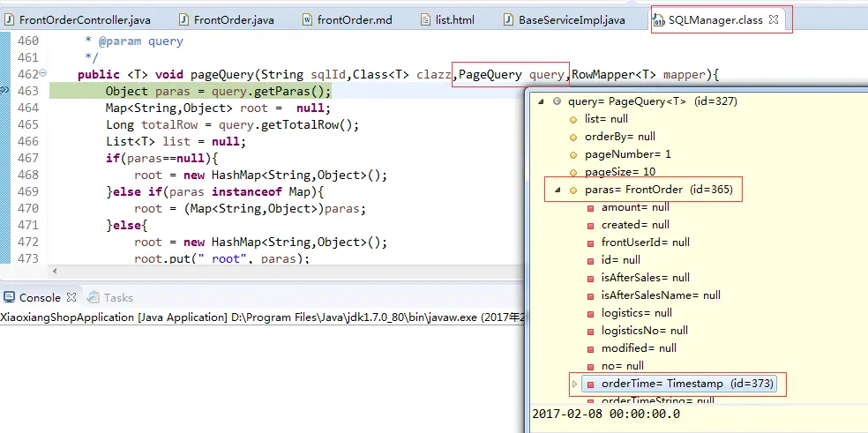Click line number 467 in the gutter
868x433 pixels.
[x=27, y=159]
